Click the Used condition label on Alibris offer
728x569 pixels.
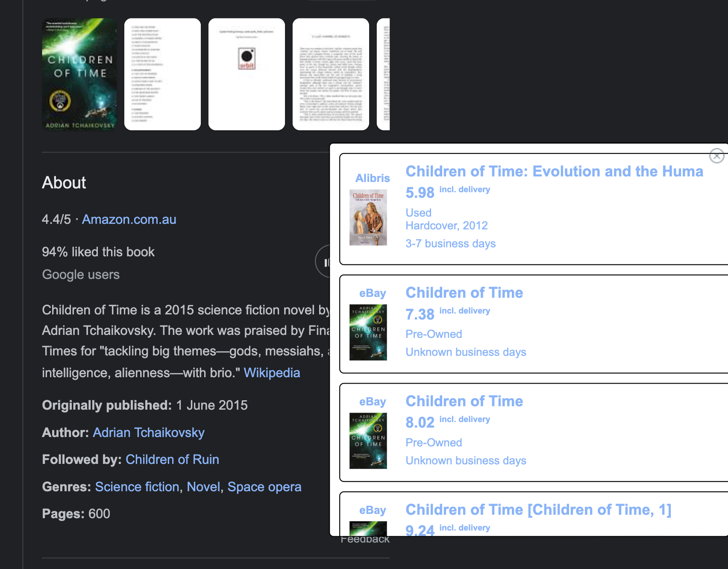pos(418,213)
